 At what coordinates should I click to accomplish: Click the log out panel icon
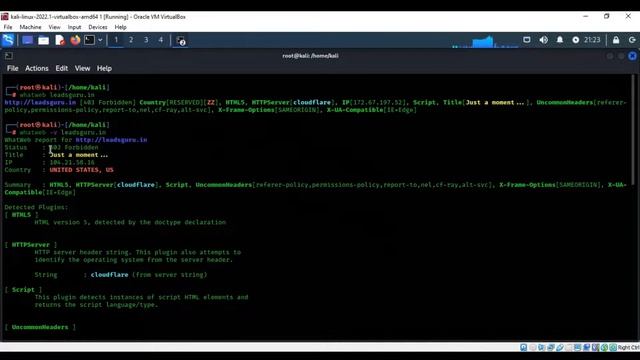click(632, 40)
